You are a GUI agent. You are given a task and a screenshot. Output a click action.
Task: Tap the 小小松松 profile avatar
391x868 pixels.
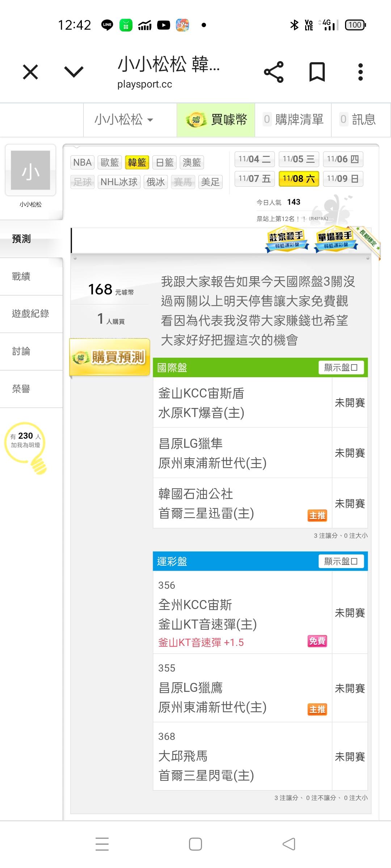[x=30, y=170]
